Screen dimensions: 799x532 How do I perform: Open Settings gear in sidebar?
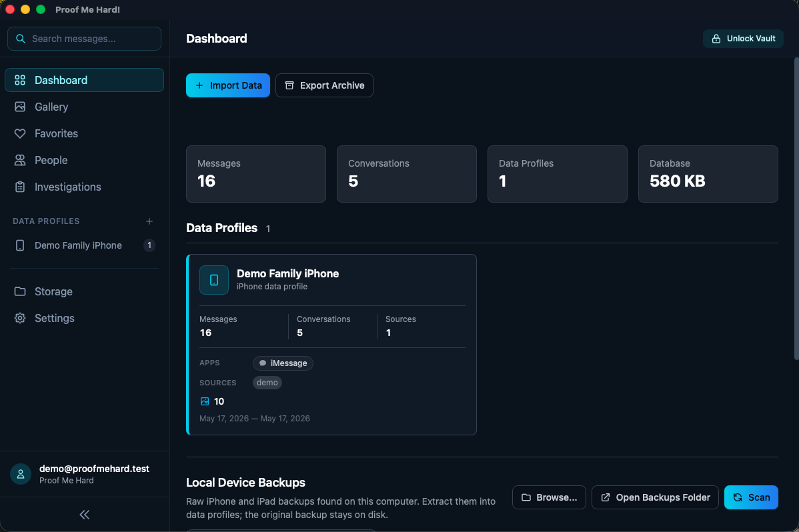point(20,318)
